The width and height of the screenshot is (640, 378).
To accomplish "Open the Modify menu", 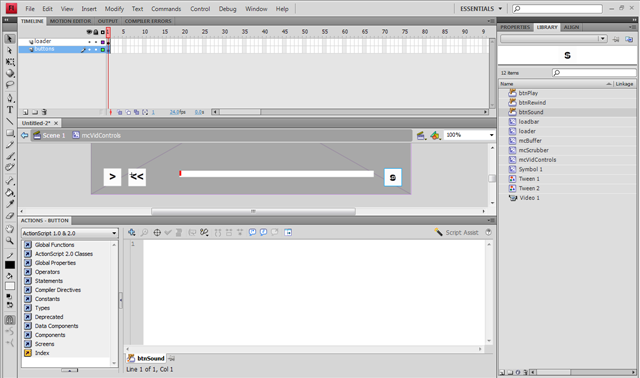I will (114, 9).
